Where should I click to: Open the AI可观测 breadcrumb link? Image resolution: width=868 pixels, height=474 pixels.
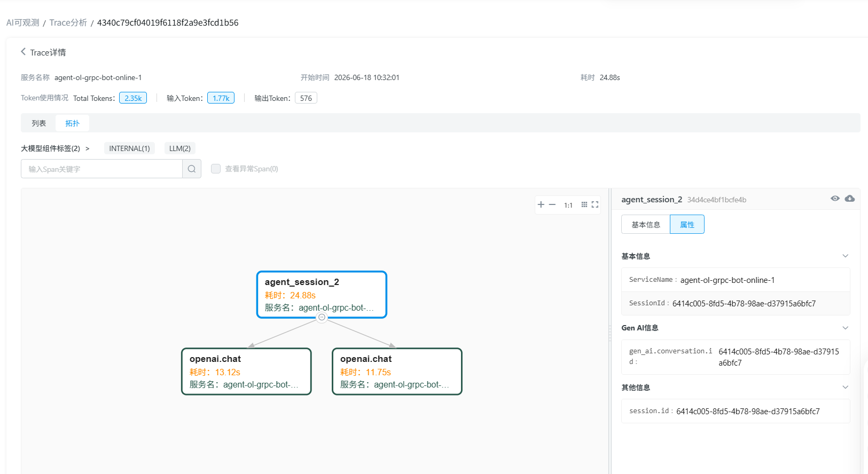(23, 22)
